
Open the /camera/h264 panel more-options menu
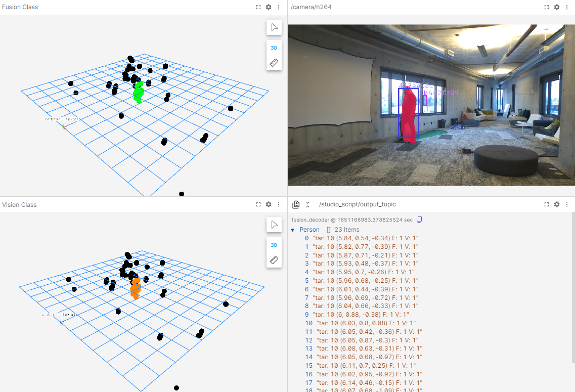pos(567,7)
